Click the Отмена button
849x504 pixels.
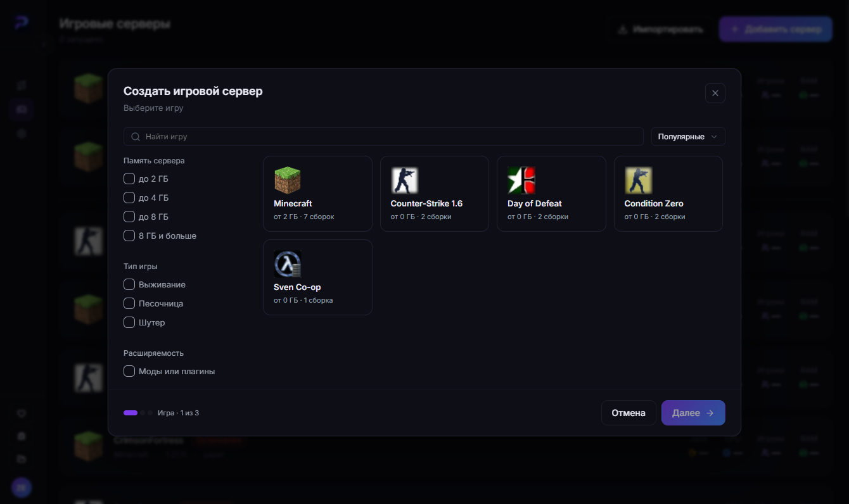pyautogui.click(x=629, y=413)
